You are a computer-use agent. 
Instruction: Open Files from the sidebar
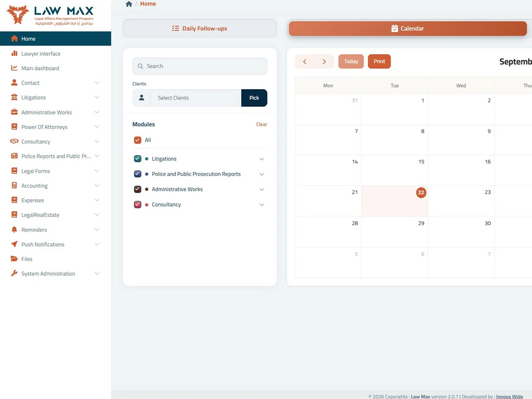(x=55, y=259)
